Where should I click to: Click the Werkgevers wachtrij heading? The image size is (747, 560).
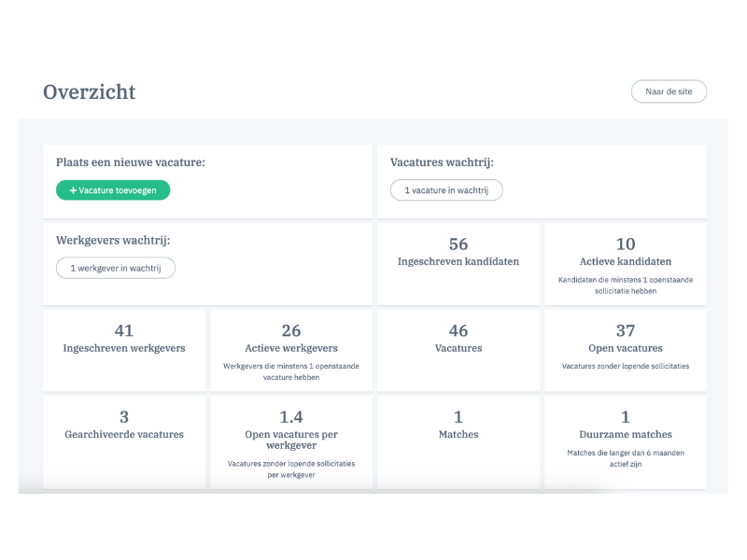coord(113,241)
